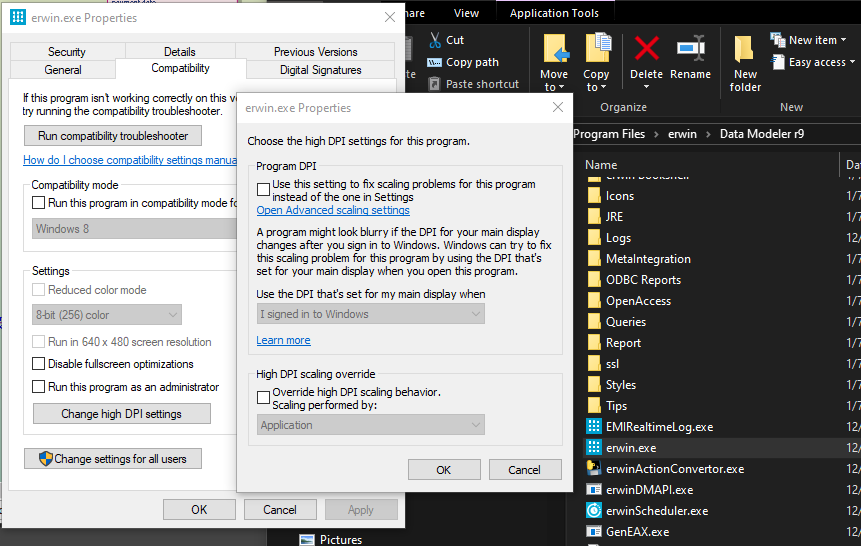This screenshot has width=861, height=546.
Task: Select the Logs folder icon
Action: (x=594, y=238)
